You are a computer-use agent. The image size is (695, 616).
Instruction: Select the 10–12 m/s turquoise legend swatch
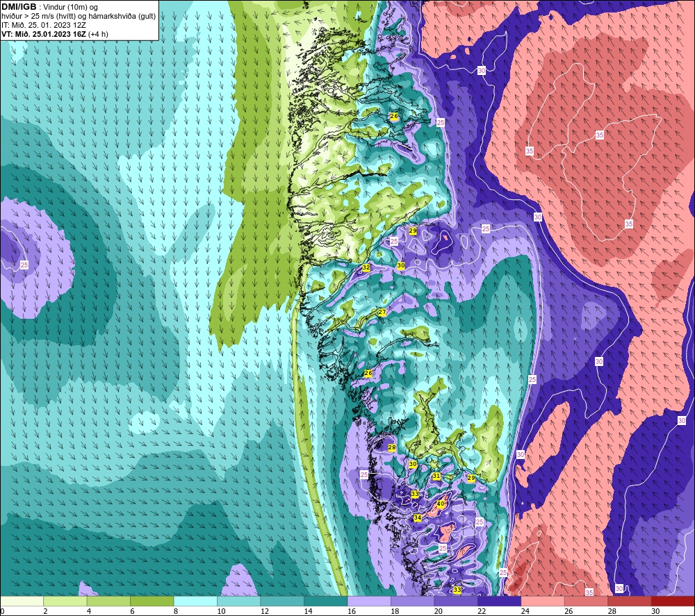(239, 601)
